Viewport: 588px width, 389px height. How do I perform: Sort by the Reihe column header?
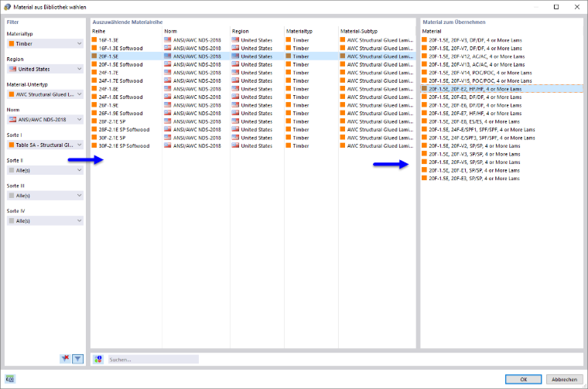pos(99,31)
